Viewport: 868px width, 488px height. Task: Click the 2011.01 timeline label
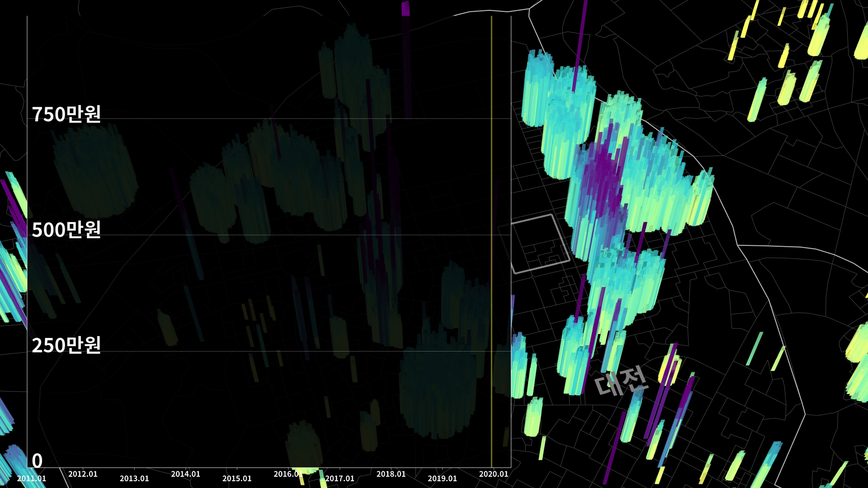tap(32, 479)
